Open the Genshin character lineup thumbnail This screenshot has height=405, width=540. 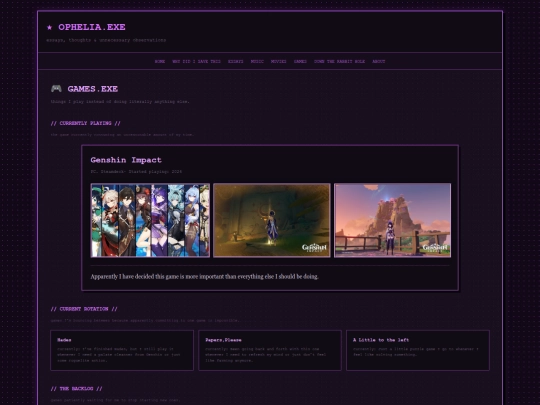pos(150,220)
